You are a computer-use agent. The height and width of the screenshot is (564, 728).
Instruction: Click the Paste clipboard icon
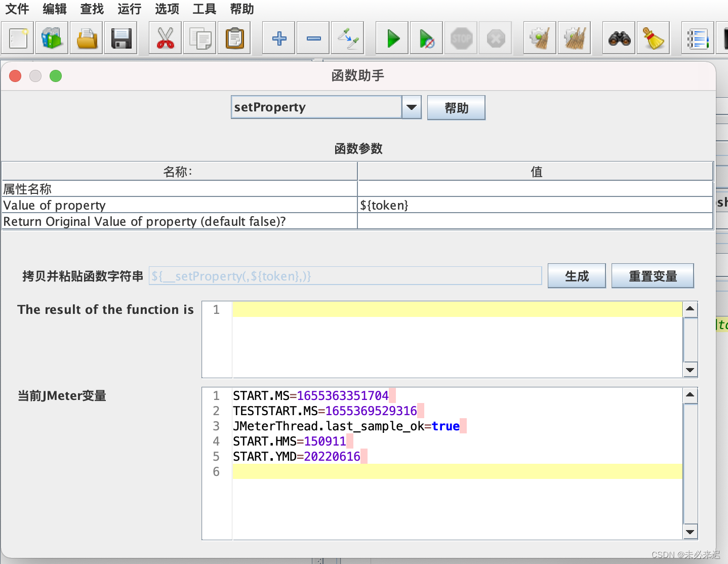click(234, 38)
